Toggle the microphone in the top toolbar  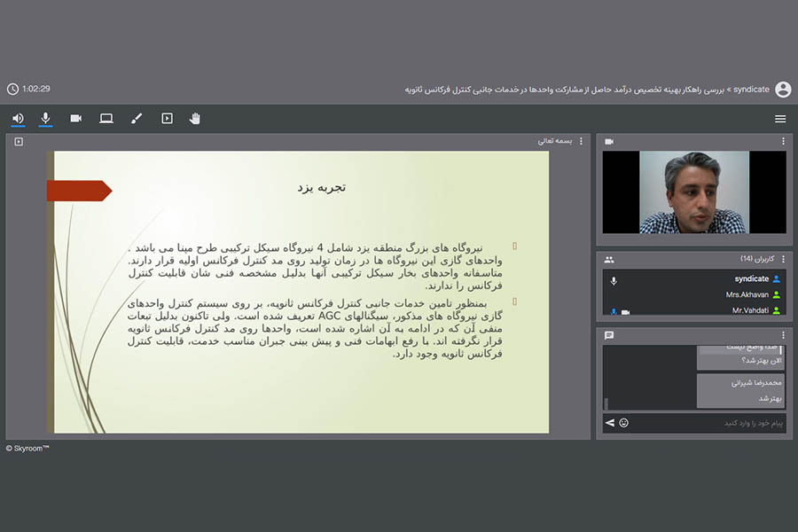coord(45,119)
